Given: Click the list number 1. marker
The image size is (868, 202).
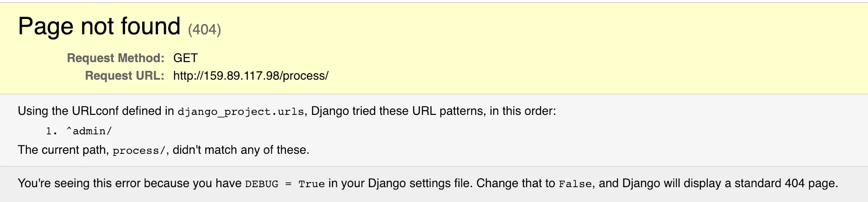Looking at the screenshot, I should pyautogui.click(x=51, y=131).
